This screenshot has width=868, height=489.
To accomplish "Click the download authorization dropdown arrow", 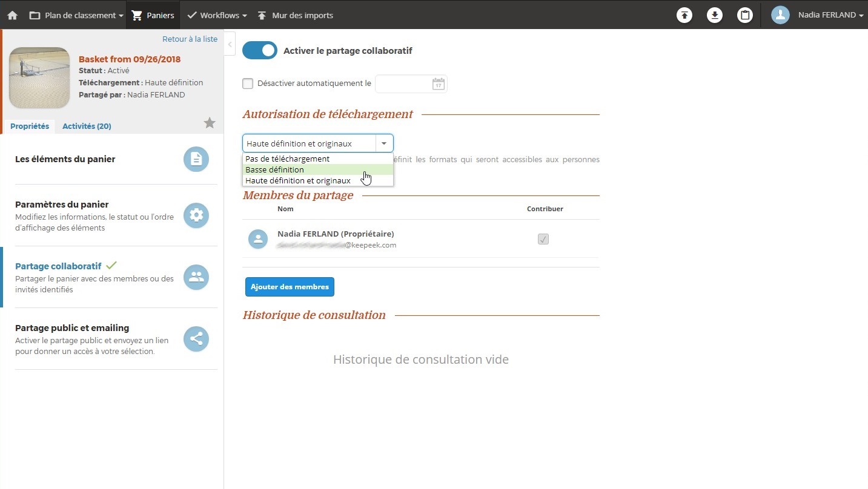I will [x=384, y=143].
